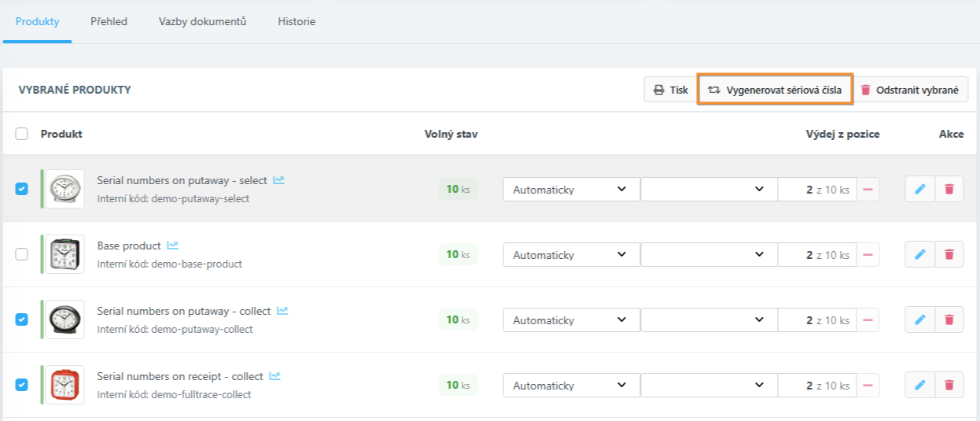
Task: Click minus icon in putaway - select row
Action: point(868,190)
